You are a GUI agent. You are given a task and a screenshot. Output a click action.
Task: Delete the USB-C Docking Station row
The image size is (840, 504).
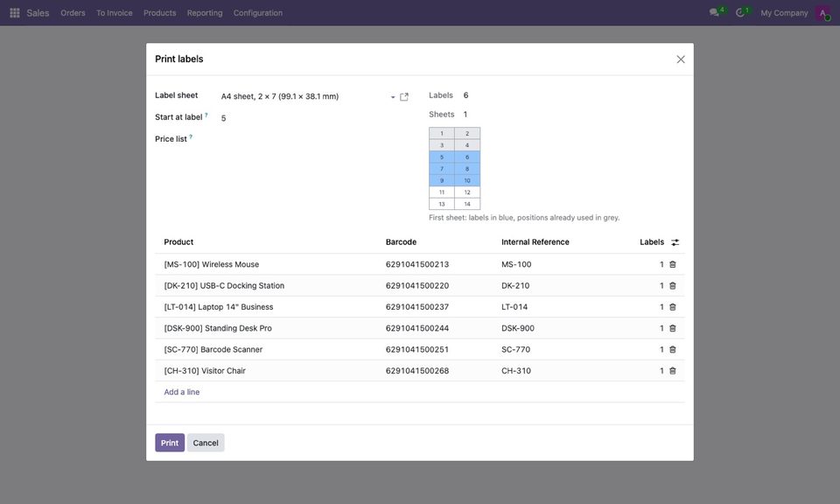(x=673, y=286)
